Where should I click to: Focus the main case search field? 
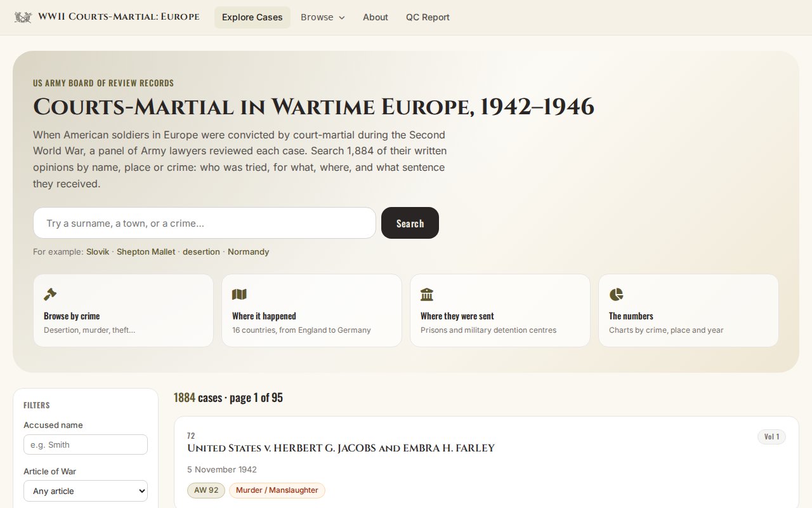[x=204, y=223]
